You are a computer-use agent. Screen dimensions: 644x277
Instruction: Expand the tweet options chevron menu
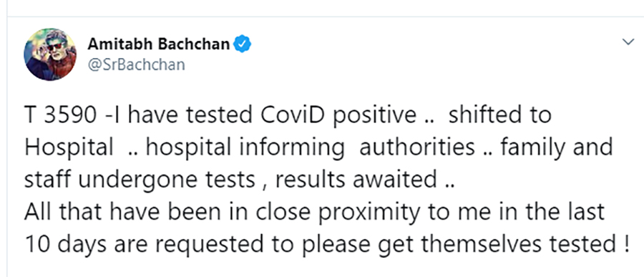point(628,42)
